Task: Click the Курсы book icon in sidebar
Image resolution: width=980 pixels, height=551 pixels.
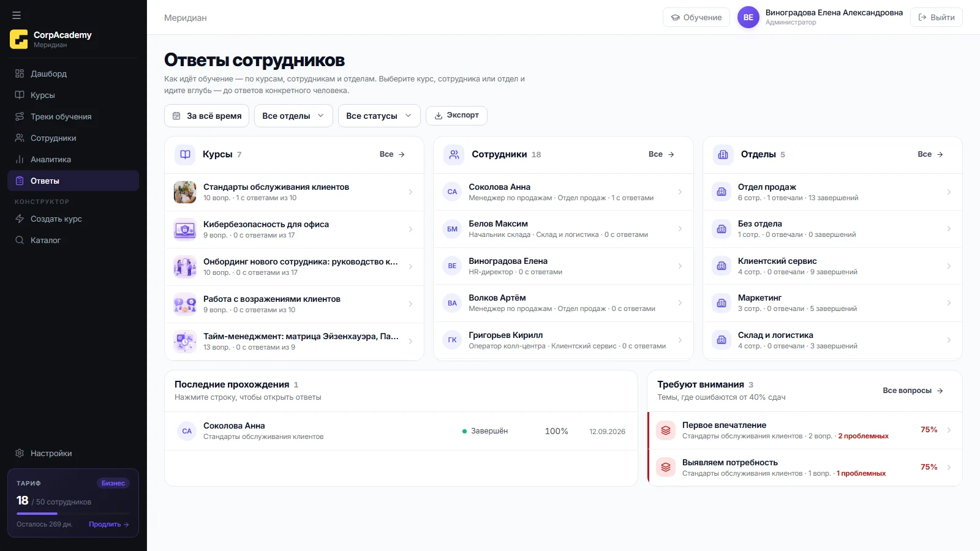Action: pos(20,95)
